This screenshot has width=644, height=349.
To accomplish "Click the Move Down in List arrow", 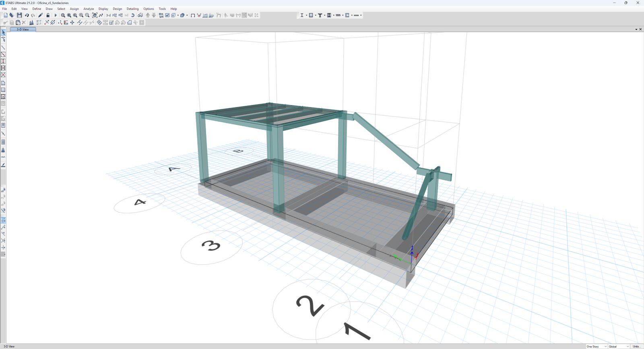I will tap(154, 15).
